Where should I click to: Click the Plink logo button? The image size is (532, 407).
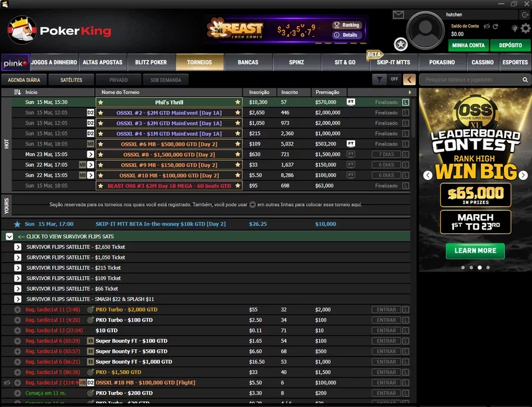[x=14, y=63]
